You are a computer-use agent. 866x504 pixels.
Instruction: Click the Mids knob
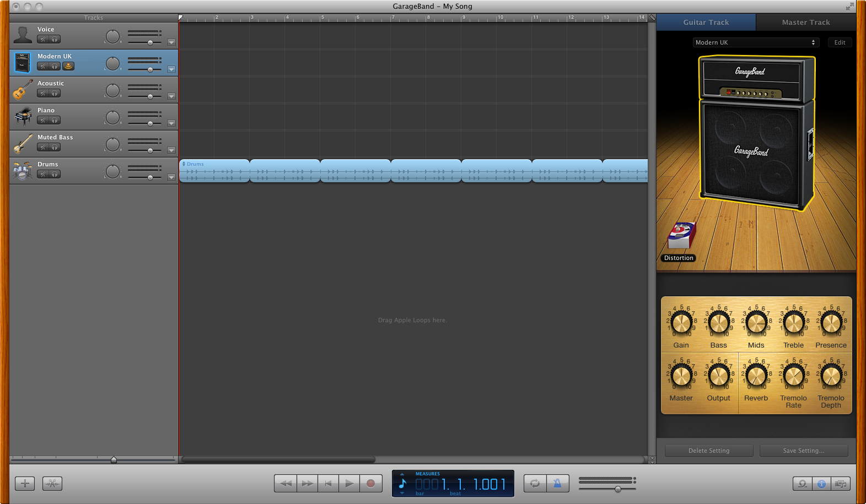click(756, 323)
